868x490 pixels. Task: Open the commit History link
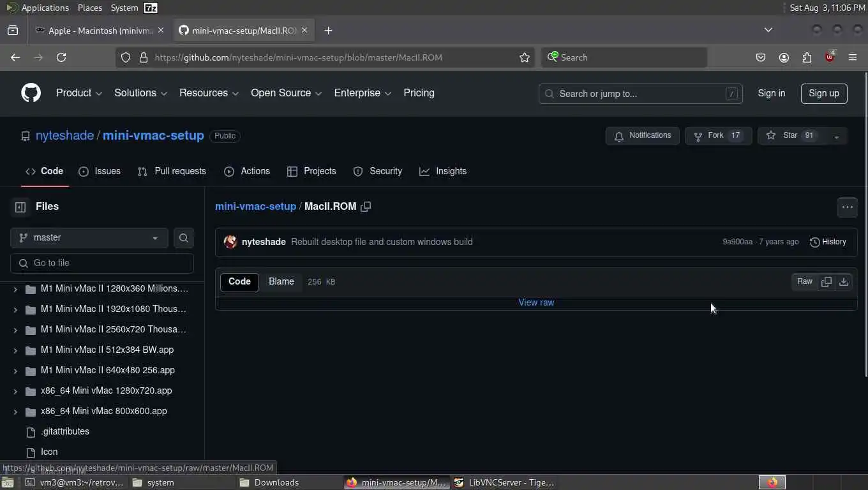(828, 242)
